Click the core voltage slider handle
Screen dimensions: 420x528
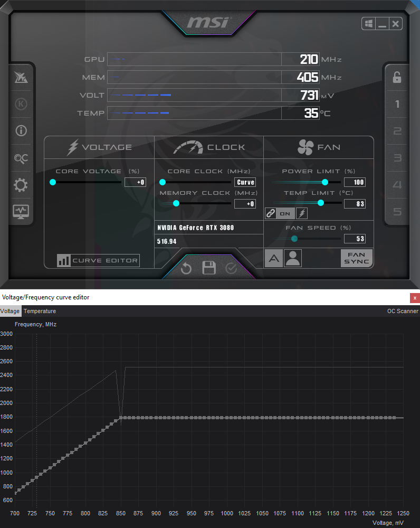53,182
